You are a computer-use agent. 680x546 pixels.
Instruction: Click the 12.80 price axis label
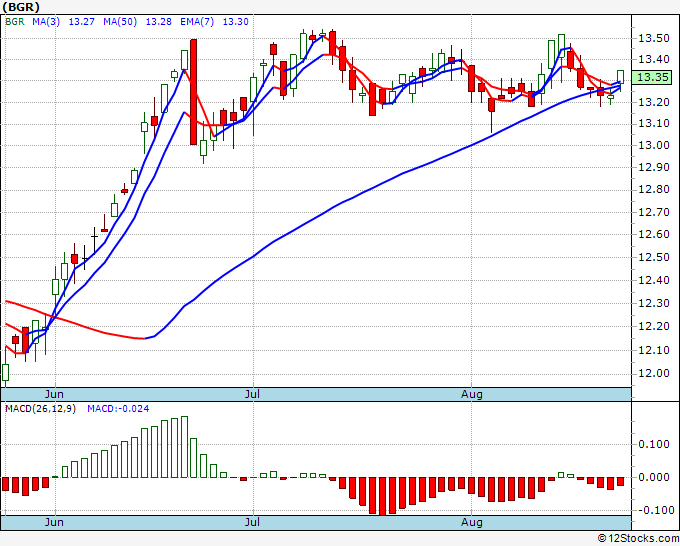point(654,190)
